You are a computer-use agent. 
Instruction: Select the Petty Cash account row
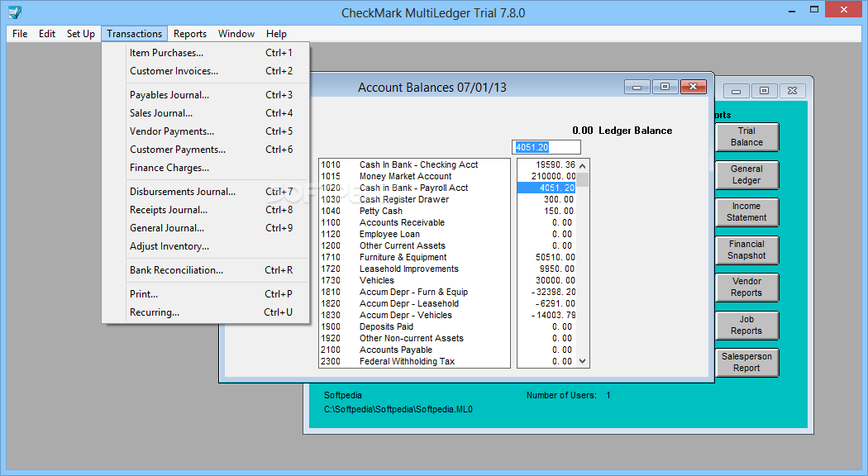pos(415,211)
